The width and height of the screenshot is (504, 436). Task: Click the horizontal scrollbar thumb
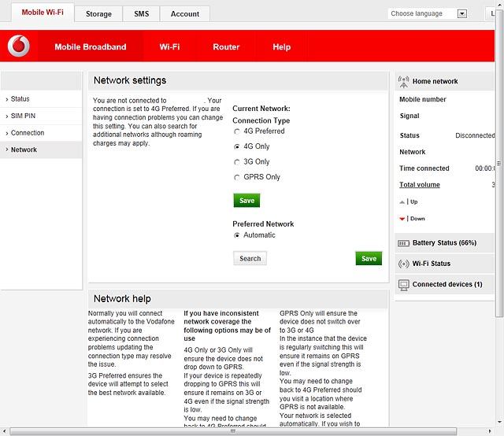[233, 431]
